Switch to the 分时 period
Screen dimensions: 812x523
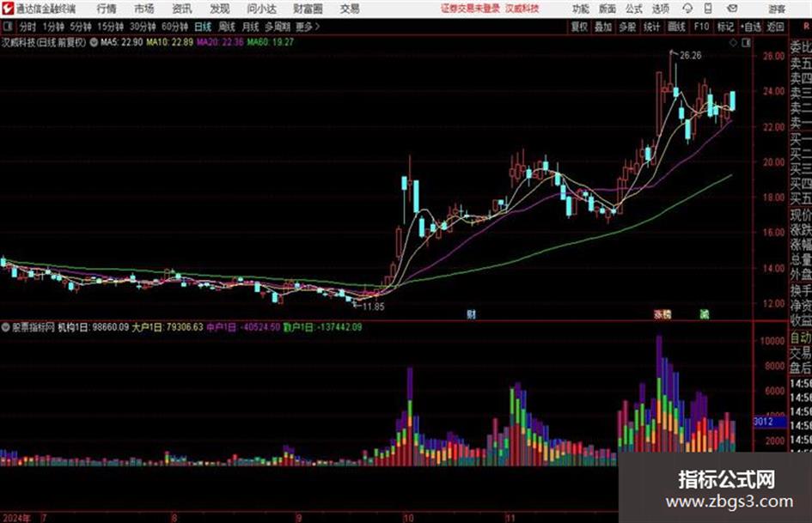click(x=28, y=27)
